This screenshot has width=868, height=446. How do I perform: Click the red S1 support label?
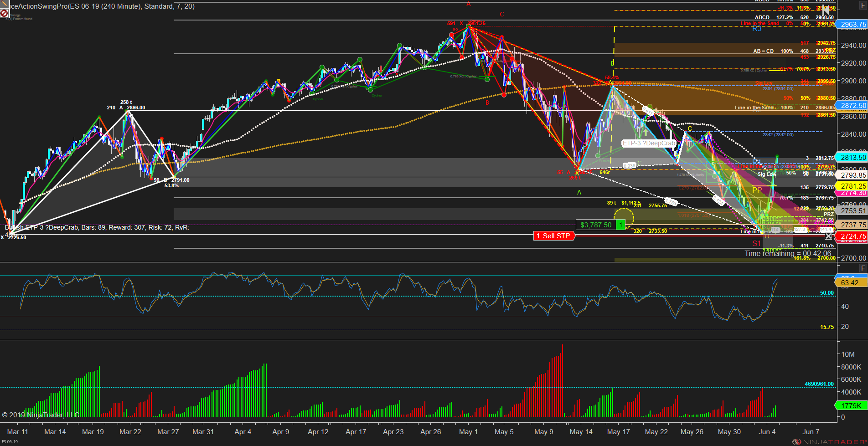(757, 243)
